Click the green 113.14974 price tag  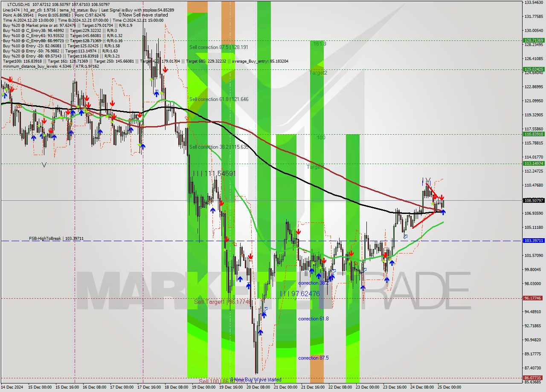click(x=534, y=163)
